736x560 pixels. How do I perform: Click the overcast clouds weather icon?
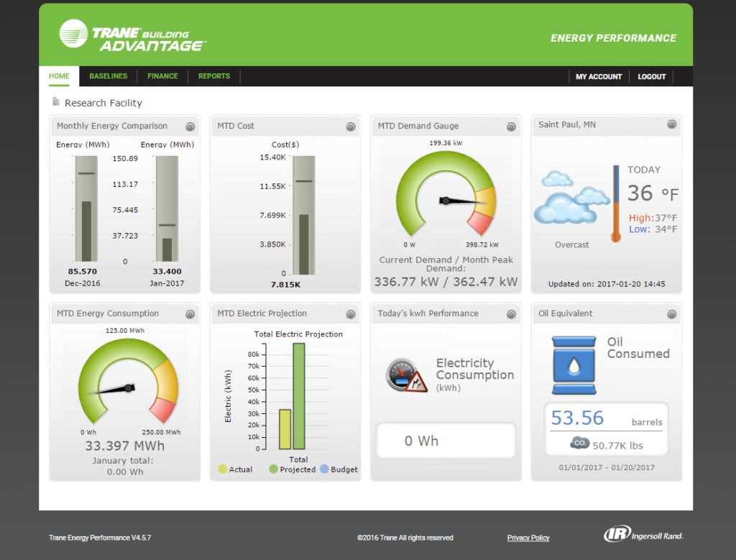pos(571,198)
